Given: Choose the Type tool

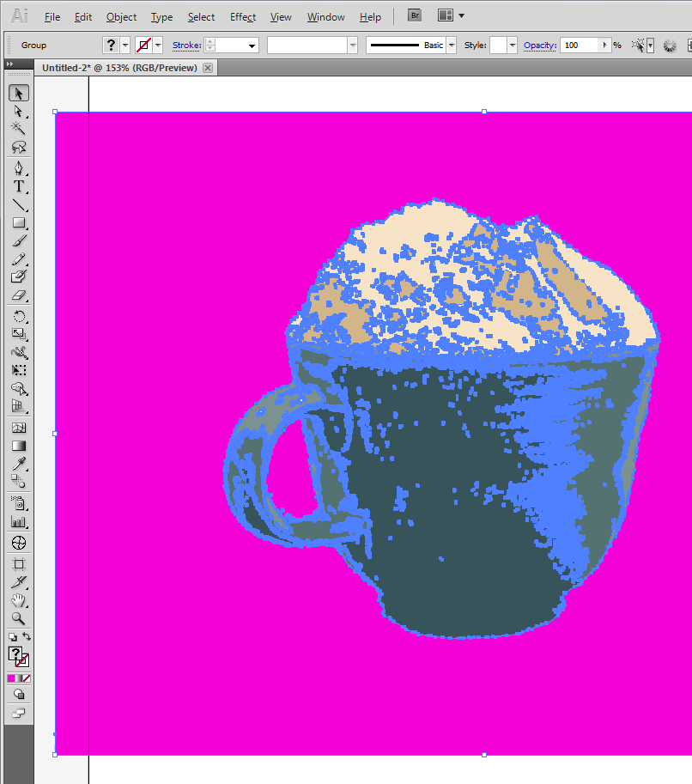Looking at the screenshot, I should click(x=18, y=186).
